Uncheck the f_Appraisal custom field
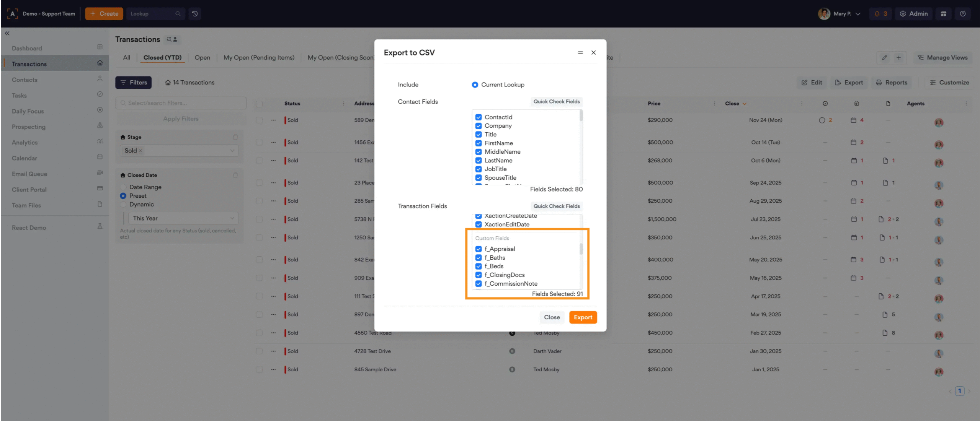Screen dimensions: 980x421 pos(479,249)
